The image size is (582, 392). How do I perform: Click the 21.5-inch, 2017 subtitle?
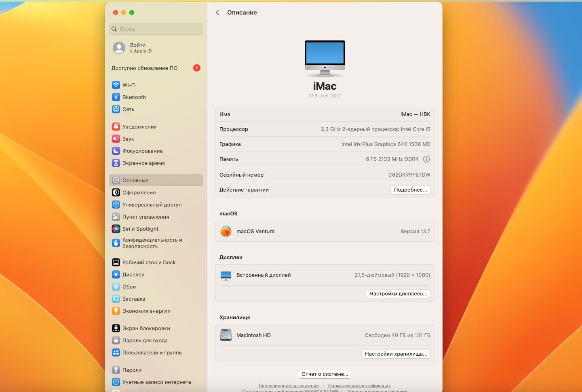pos(325,96)
